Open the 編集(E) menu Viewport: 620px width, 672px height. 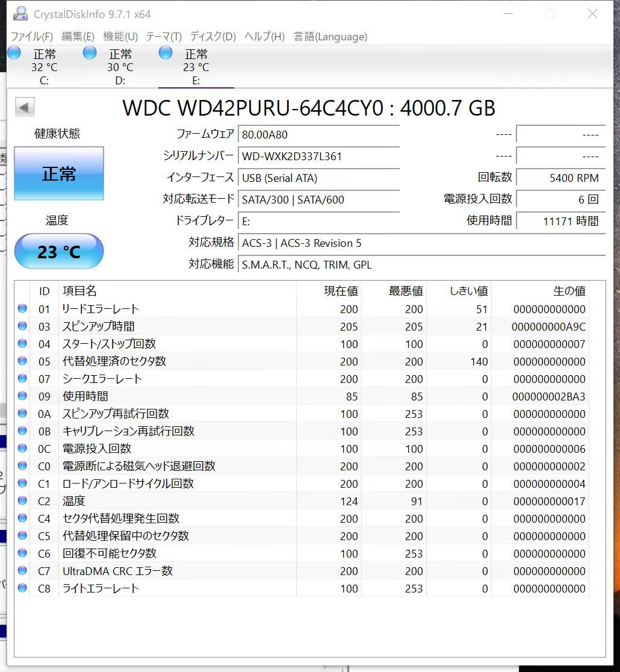pyautogui.click(x=78, y=36)
